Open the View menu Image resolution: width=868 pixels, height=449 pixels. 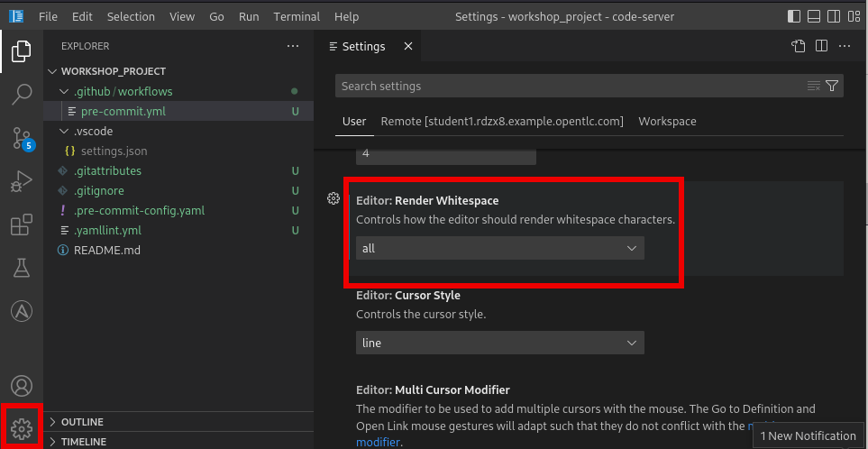pos(181,16)
